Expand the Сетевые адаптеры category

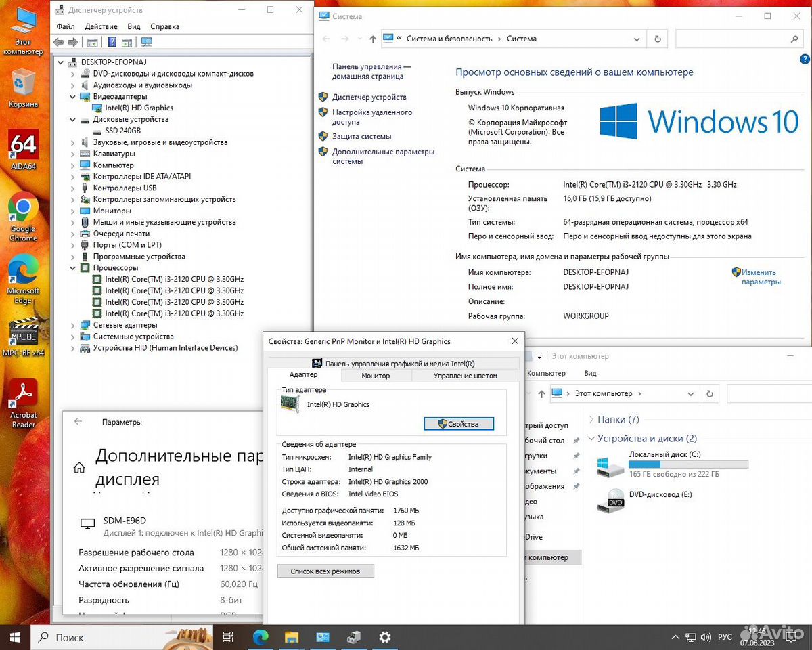pyautogui.click(x=73, y=325)
